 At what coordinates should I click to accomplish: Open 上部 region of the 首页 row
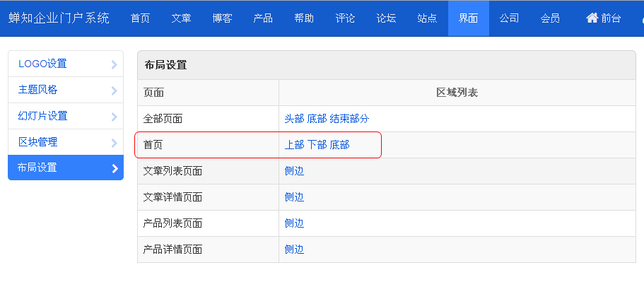click(x=295, y=145)
